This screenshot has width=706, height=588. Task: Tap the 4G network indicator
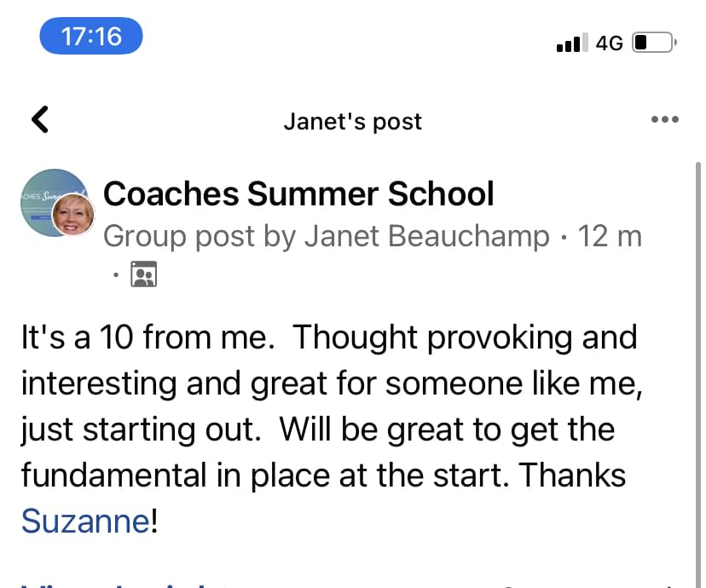[610, 42]
